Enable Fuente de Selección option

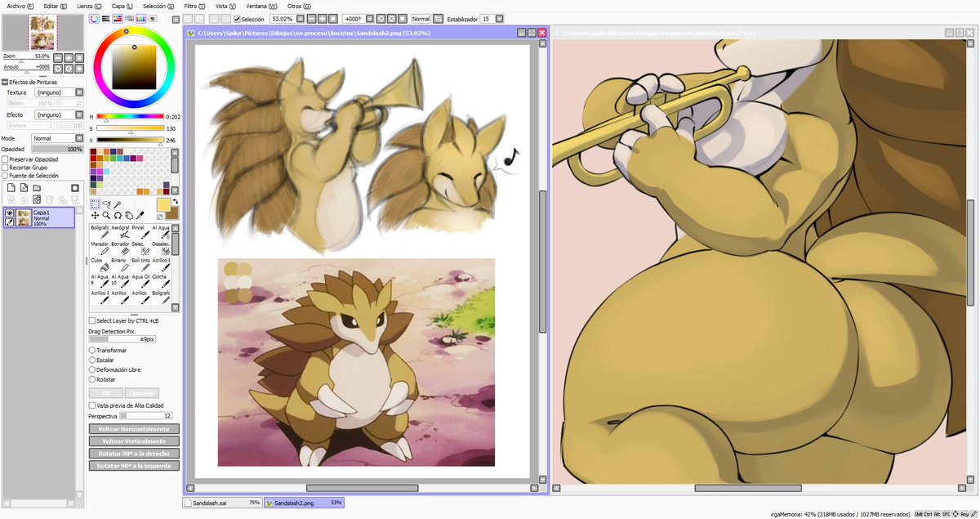click(x=5, y=176)
